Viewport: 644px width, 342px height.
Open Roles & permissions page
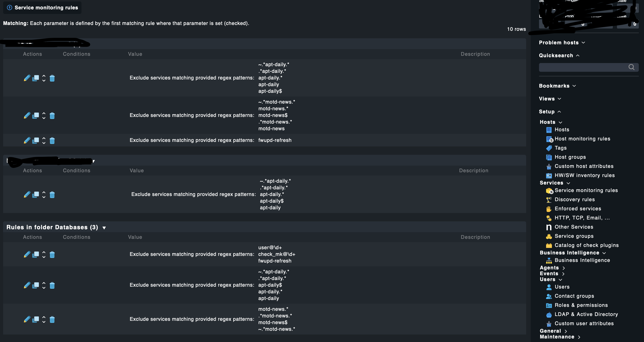point(581,305)
